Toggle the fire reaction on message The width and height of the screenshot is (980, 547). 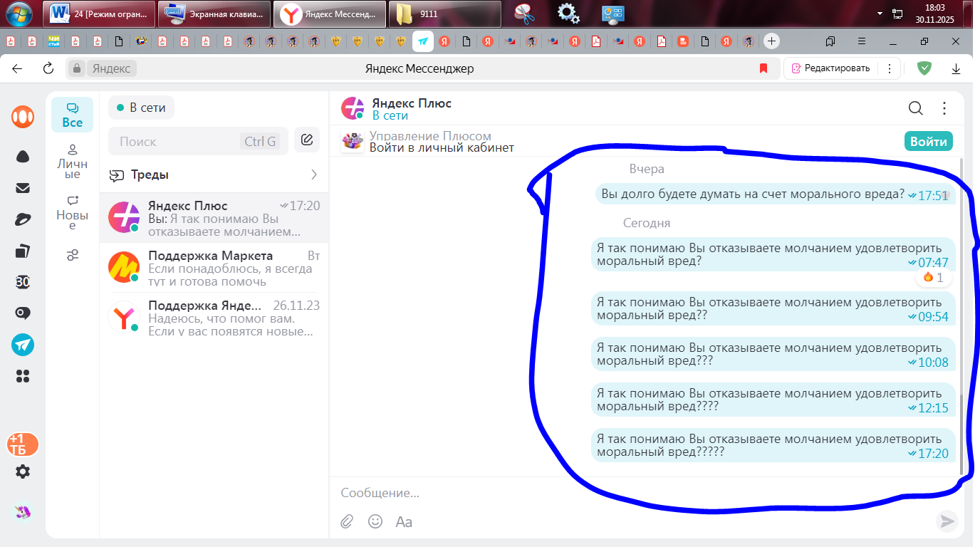coord(933,277)
